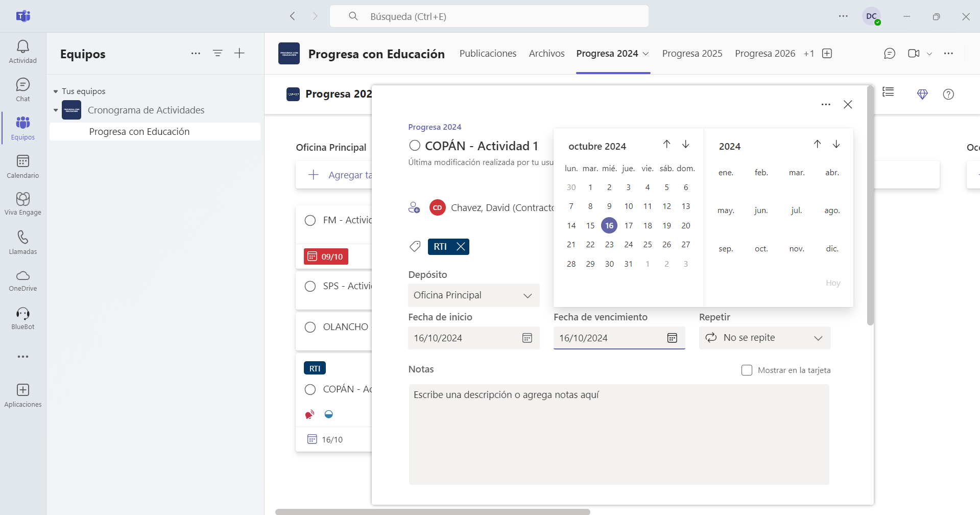Open Progresa 2024 plan link
Screen dimensions: 980x515
(435, 127)
